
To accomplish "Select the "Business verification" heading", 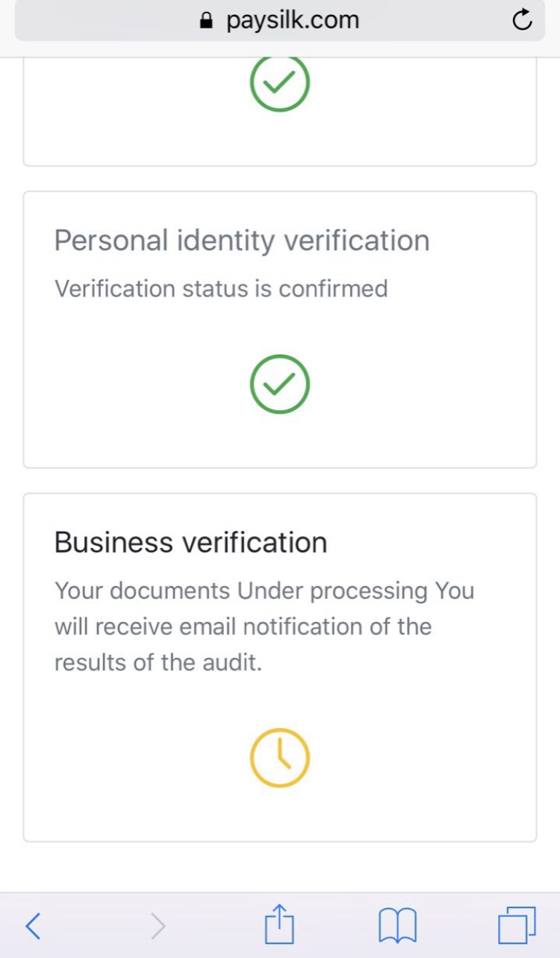I will (190, 543).
